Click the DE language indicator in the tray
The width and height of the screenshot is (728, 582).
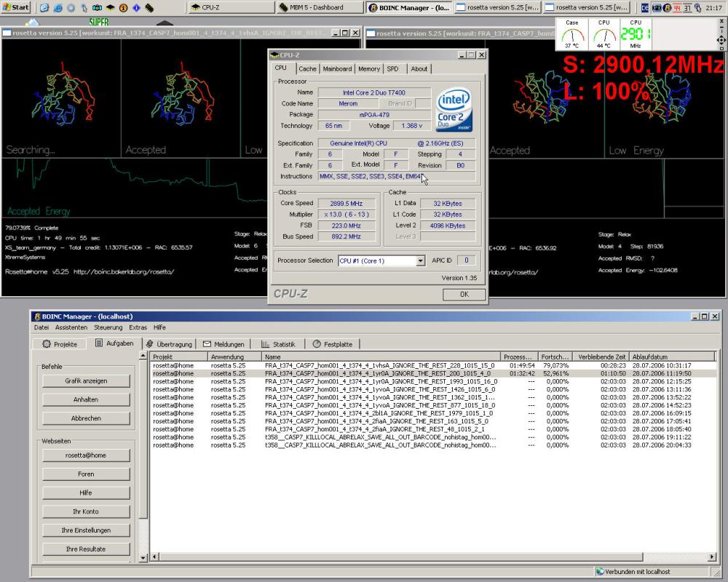tap(645, 7)
